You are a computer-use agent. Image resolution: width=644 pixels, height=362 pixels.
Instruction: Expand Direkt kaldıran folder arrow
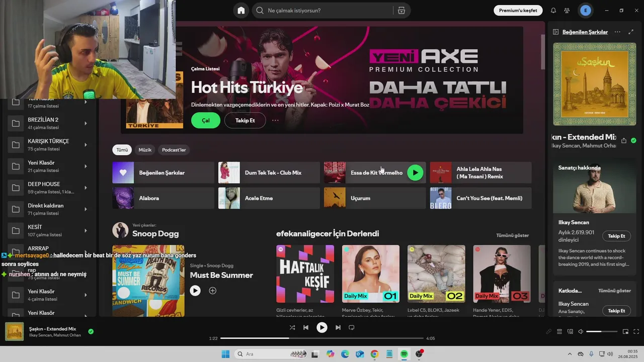[x=86, y=209]
